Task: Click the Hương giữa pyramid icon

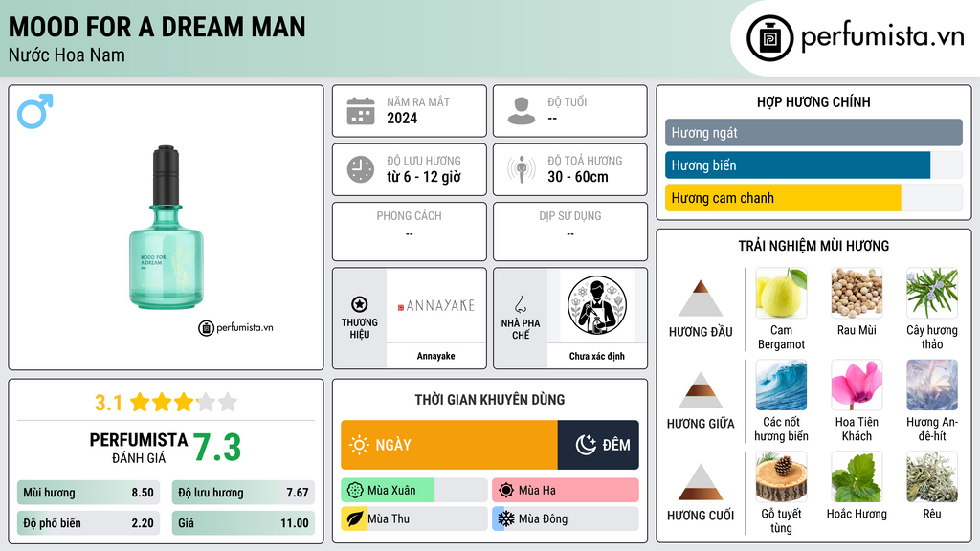Action: point(701,390)
